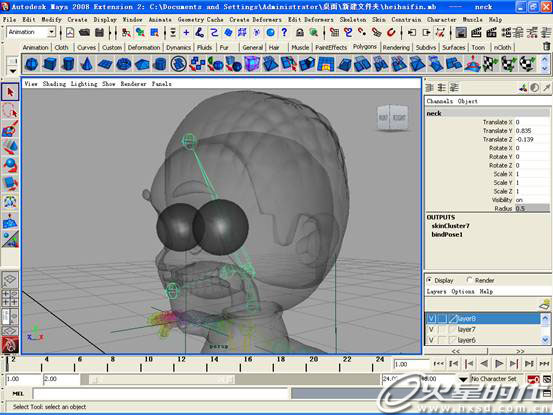
Task: Open the script editor icon
Action: (547, 393)
